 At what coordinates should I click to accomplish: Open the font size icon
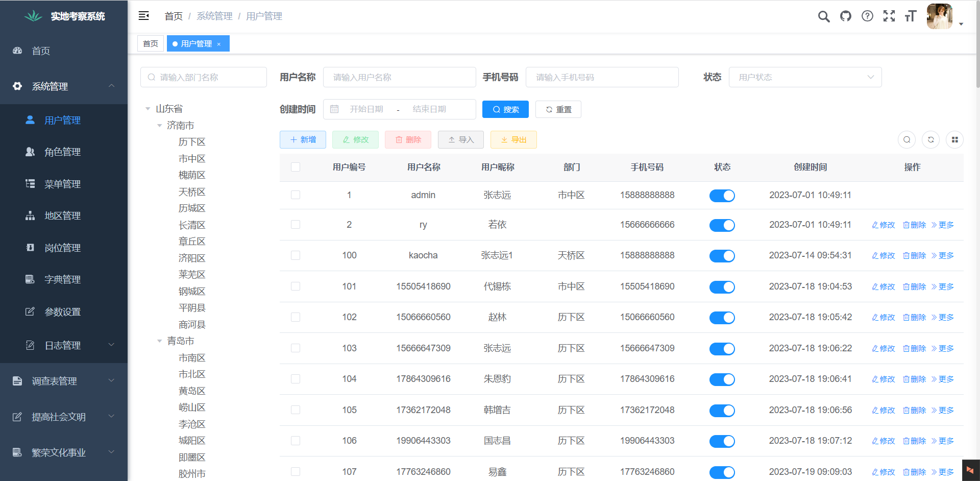coord(911,16)
